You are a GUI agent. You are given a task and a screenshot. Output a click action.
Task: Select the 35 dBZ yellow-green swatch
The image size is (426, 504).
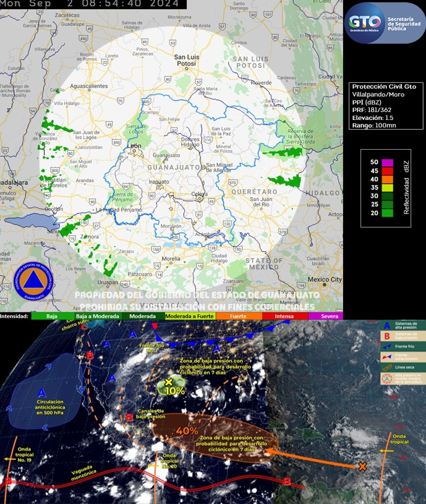pos(388,187)
